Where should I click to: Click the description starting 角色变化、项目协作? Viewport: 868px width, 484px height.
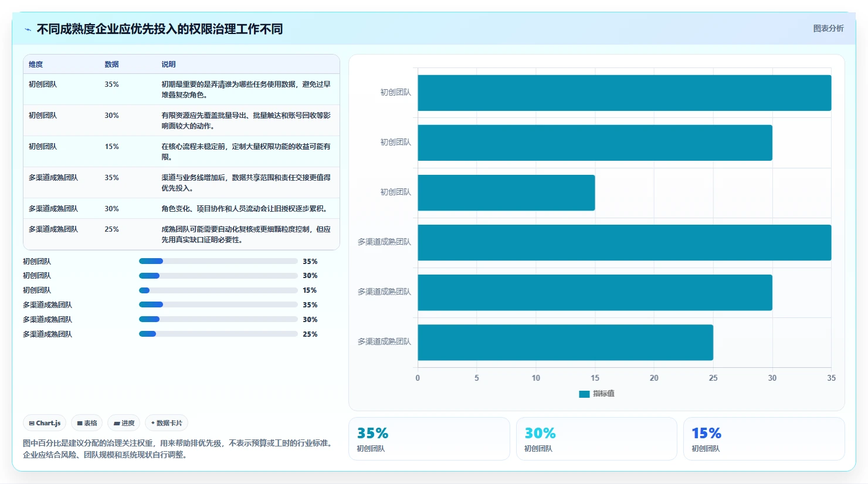point(244,209)
